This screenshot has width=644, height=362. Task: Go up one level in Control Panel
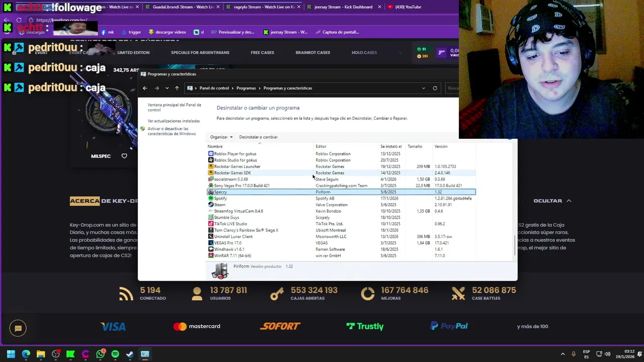point(177,88)
